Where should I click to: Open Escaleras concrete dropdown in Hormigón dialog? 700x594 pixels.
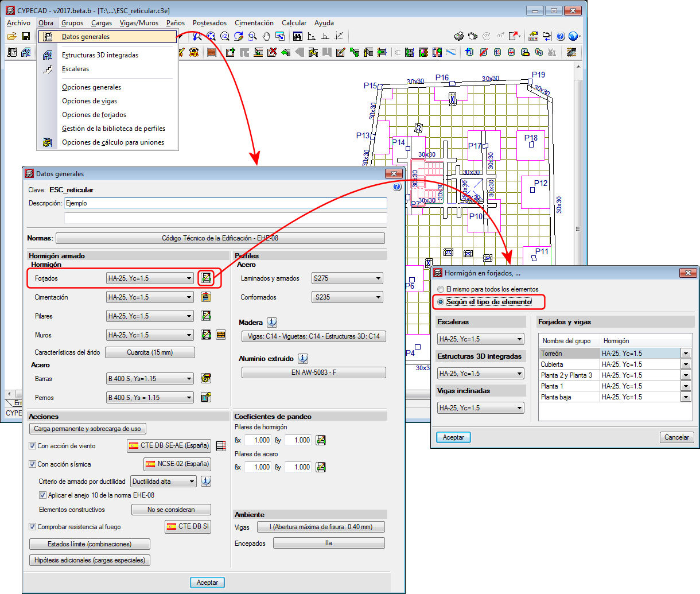pyautogui.click(x=481, y=339)
